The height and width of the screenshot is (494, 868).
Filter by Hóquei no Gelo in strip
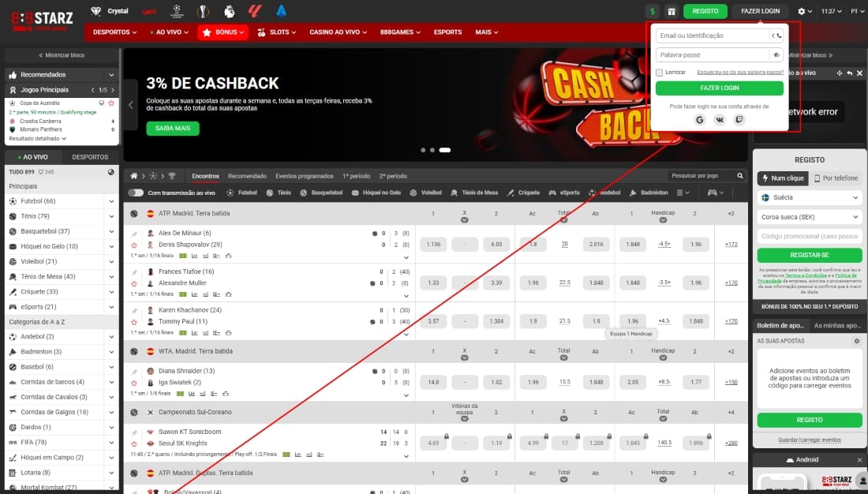(376, 193)
